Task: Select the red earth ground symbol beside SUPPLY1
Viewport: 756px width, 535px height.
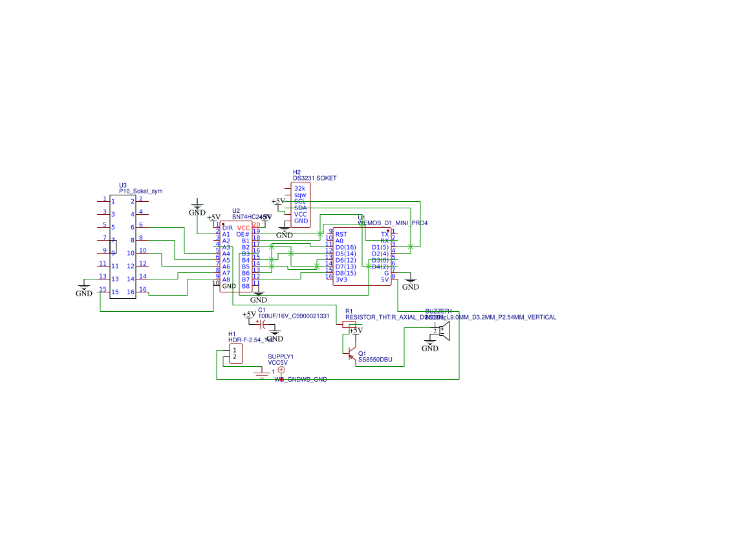Action: point(262,373)
